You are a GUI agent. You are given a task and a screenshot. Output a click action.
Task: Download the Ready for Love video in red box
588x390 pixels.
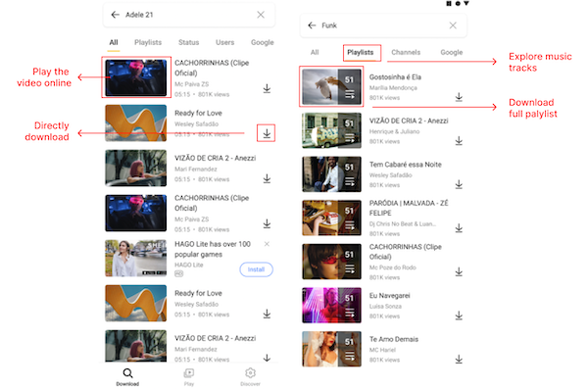(267, 133)
